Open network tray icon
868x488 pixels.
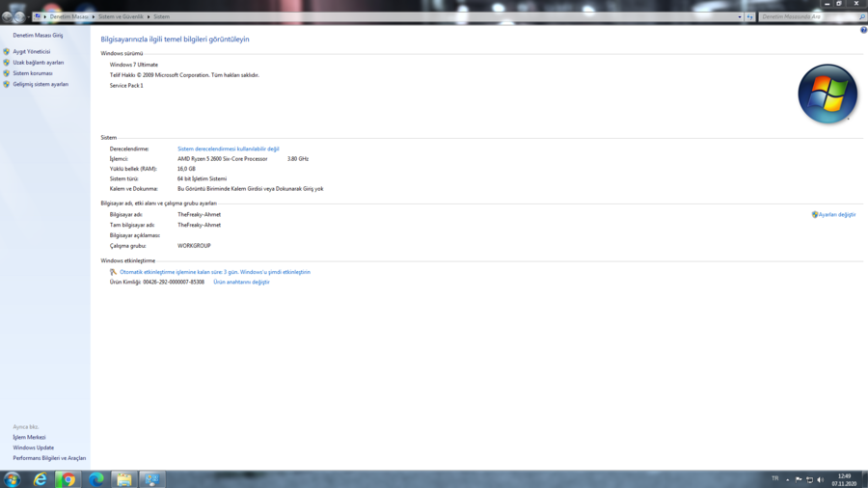809,479
